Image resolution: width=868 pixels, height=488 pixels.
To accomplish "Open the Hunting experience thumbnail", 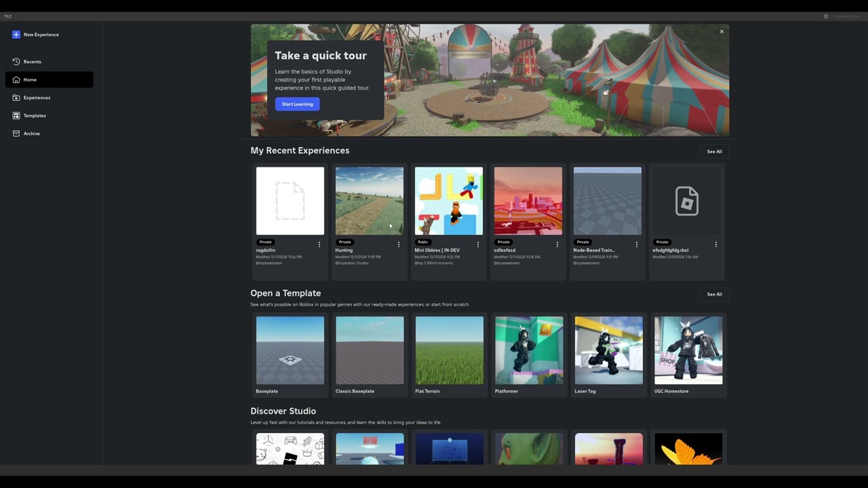I will pyautogui.click(x=370, y=201).
